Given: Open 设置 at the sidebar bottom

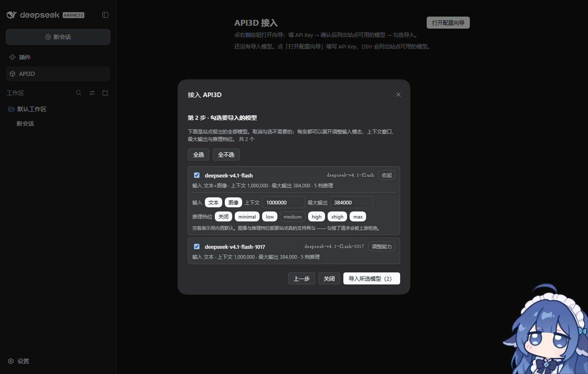Looking at the screenshot, I should (x=19, y=361).
